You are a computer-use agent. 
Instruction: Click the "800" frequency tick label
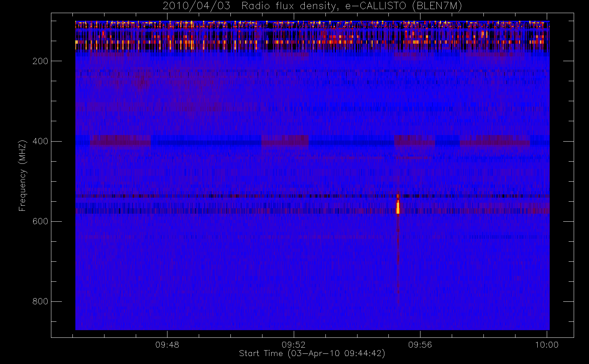point(40,301)
